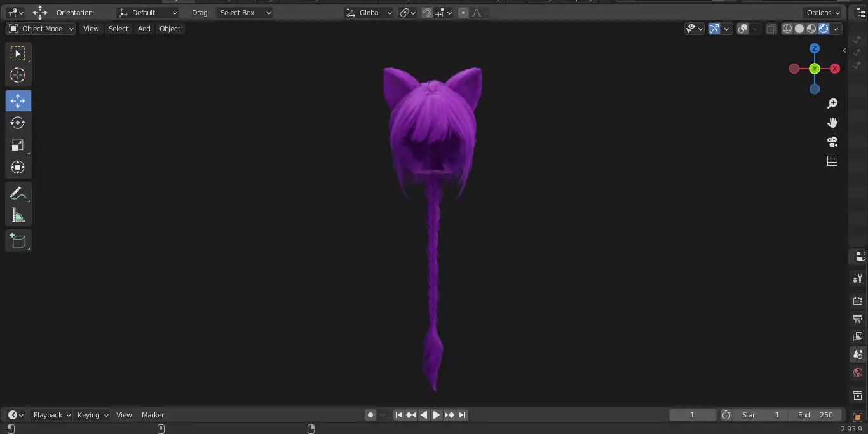Expand the viewport sidebar arrow
This screenshot has width=868, height=434.
(x=844, y=50)
